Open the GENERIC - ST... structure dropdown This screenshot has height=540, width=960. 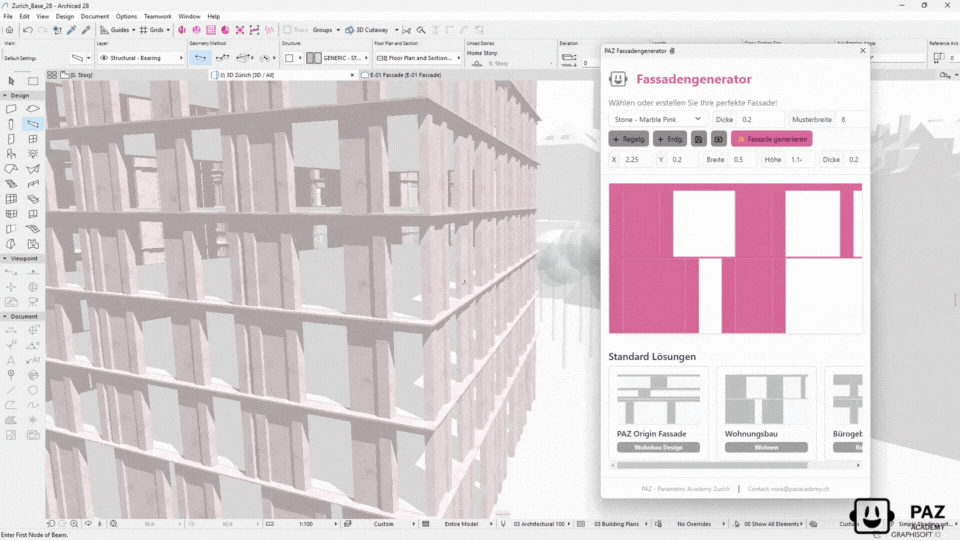coord(338,58)
